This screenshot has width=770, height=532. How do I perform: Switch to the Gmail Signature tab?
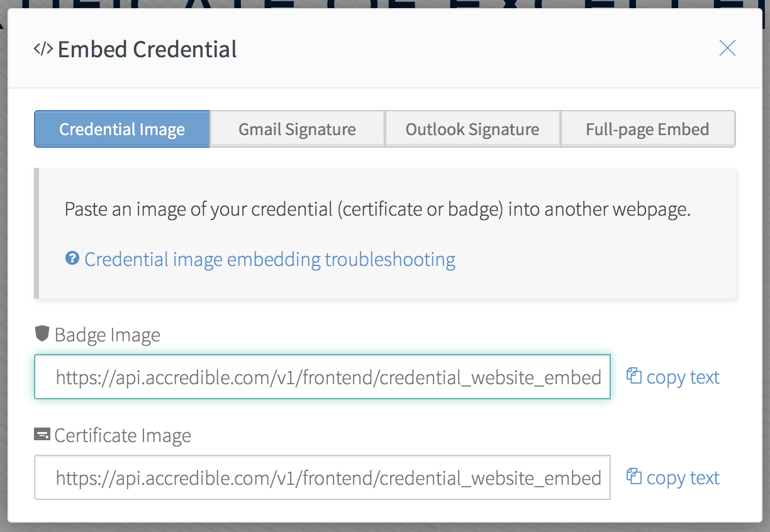coord(297,130)
